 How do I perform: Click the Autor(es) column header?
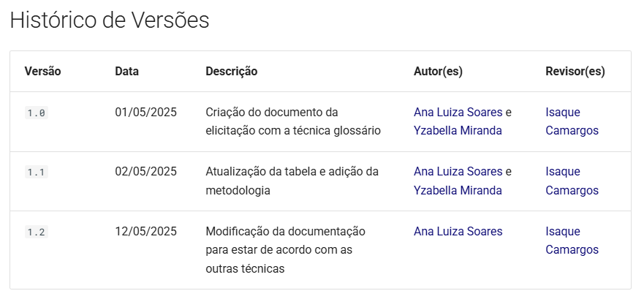(438, 72)
